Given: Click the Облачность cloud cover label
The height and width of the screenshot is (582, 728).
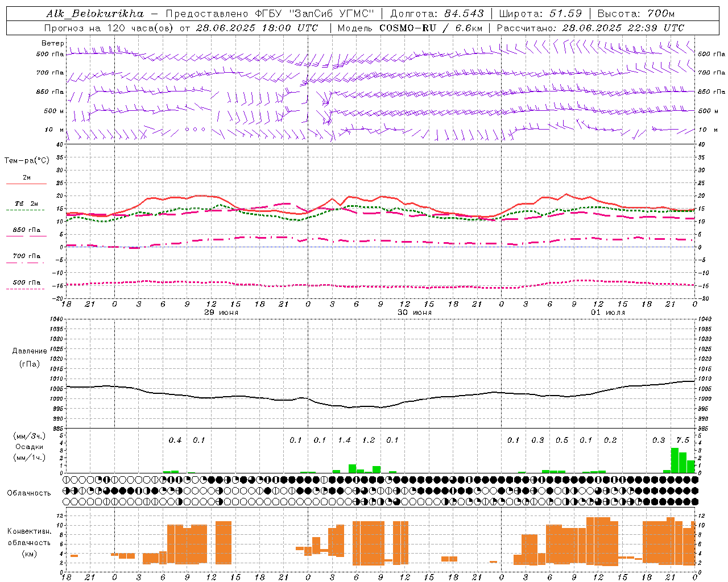Looking at the screenshot, I should pos(29,493).
